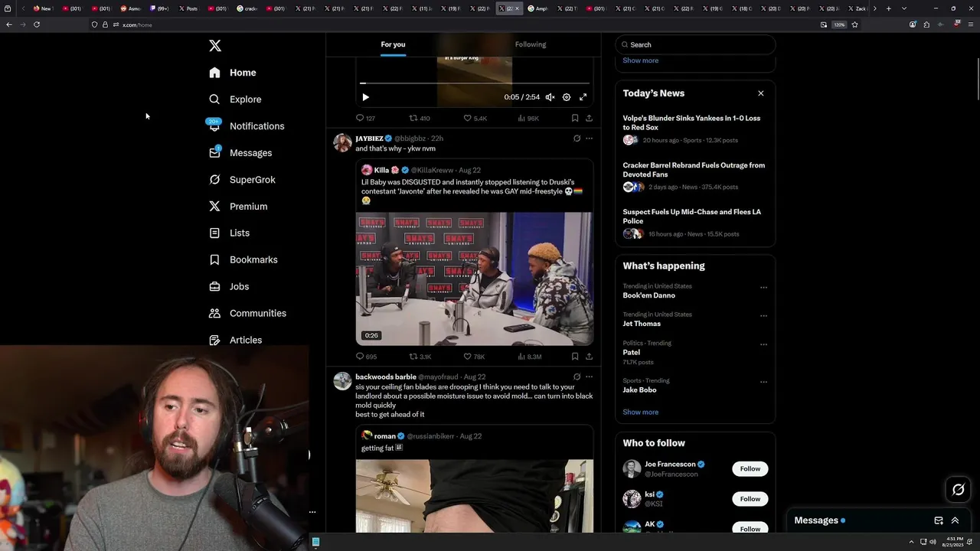Enter fullscreen on the video
The image size is (980, 551).
(583, 97)
